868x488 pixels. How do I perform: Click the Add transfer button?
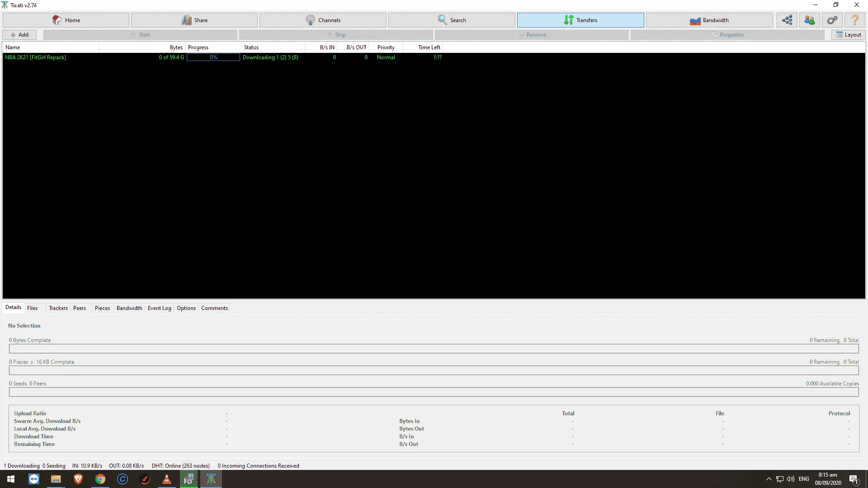click(19, 35)
